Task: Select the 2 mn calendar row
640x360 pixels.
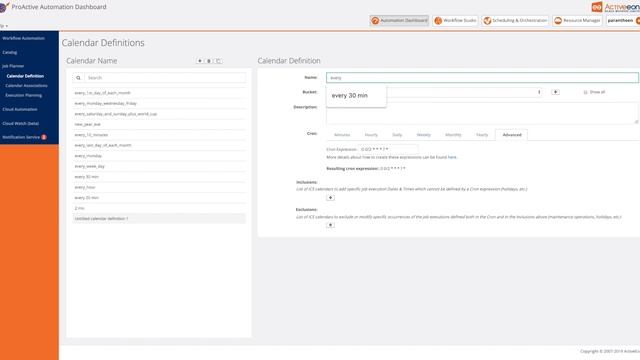Action: tap(159, 208)
